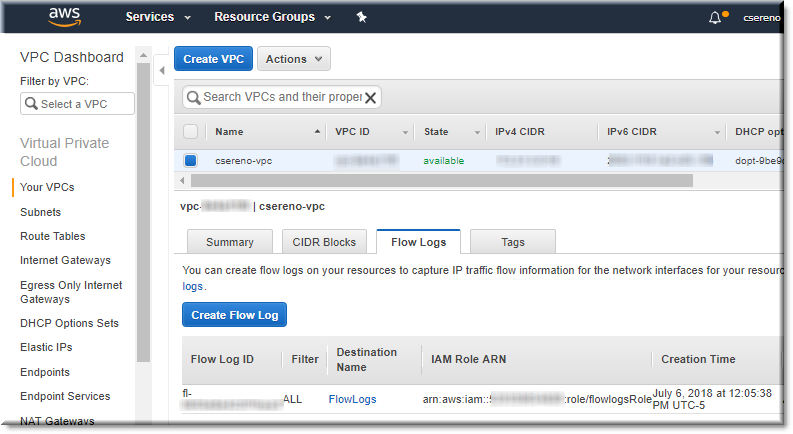The width and height of the screenshot is (793, 434).
Task: Click the ALL filter value
Action: tap(292, 399)
